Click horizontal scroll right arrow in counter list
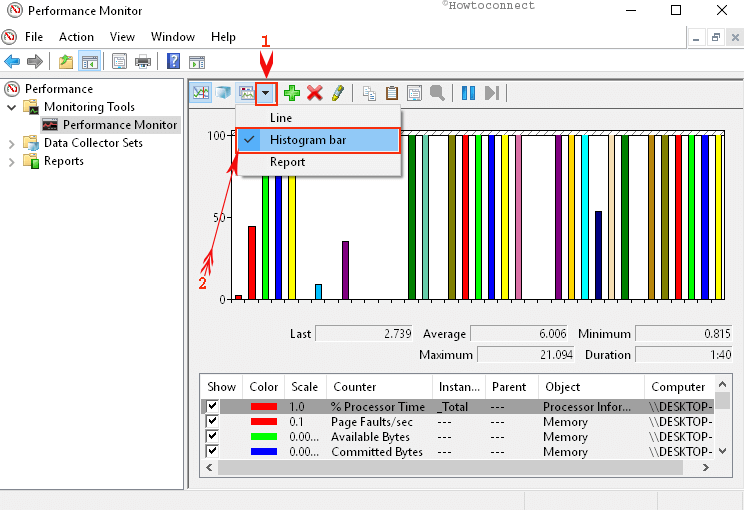The width and height of the screenshot is (744, 510). [706, 467]
